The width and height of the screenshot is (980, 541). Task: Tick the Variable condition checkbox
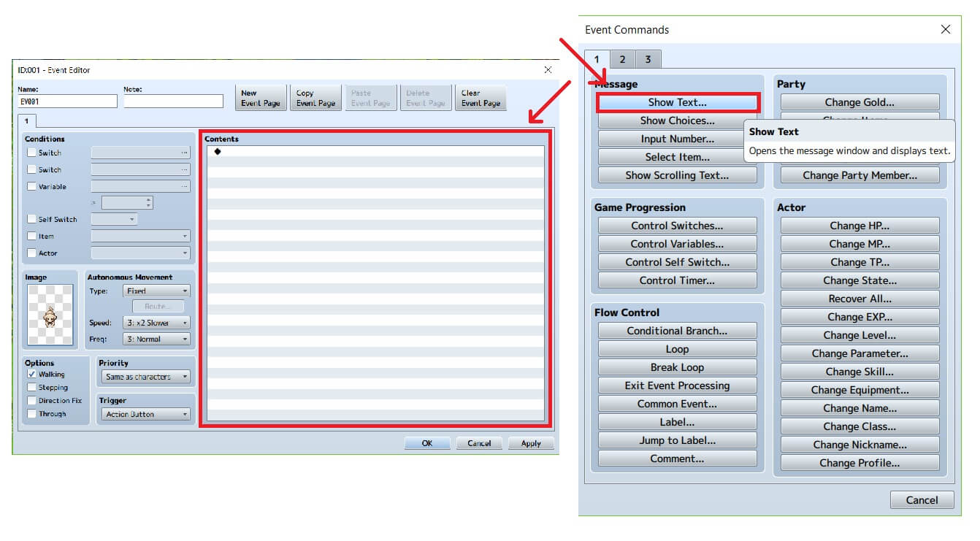coord(31,186)
